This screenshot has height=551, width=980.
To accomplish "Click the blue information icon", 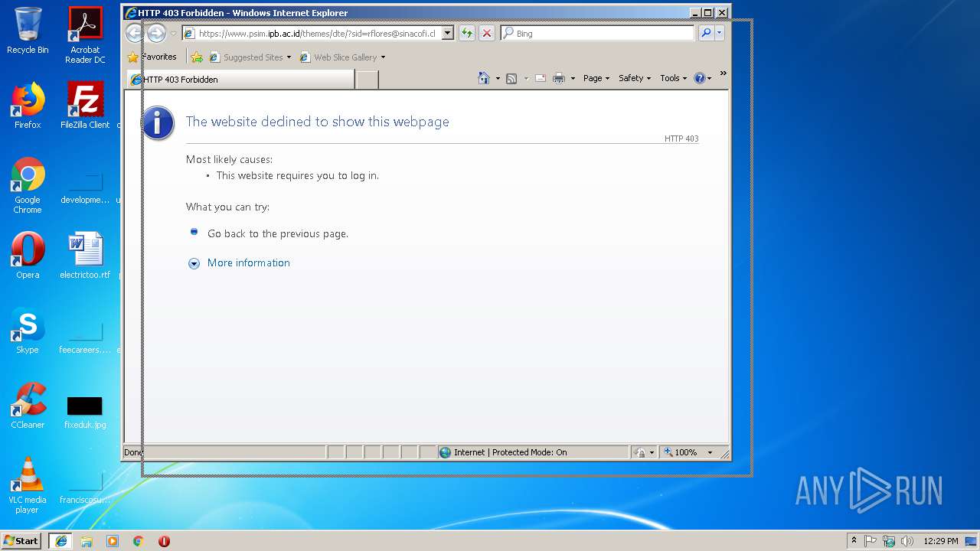I will 158,123.
